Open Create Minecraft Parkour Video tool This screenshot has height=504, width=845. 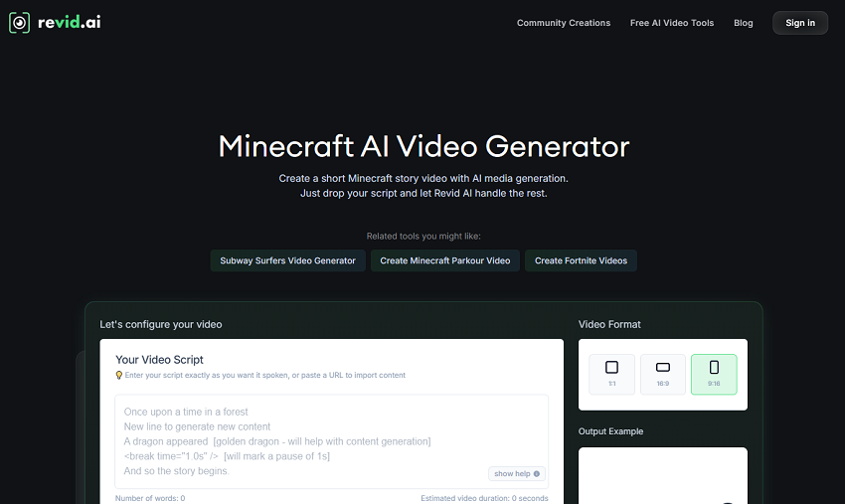445,260
